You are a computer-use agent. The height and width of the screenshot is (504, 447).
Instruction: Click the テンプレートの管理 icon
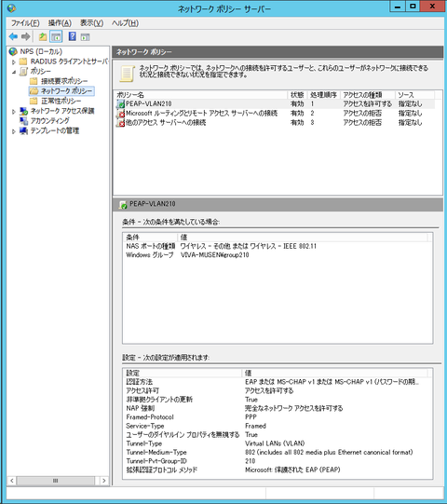[23, 131]
